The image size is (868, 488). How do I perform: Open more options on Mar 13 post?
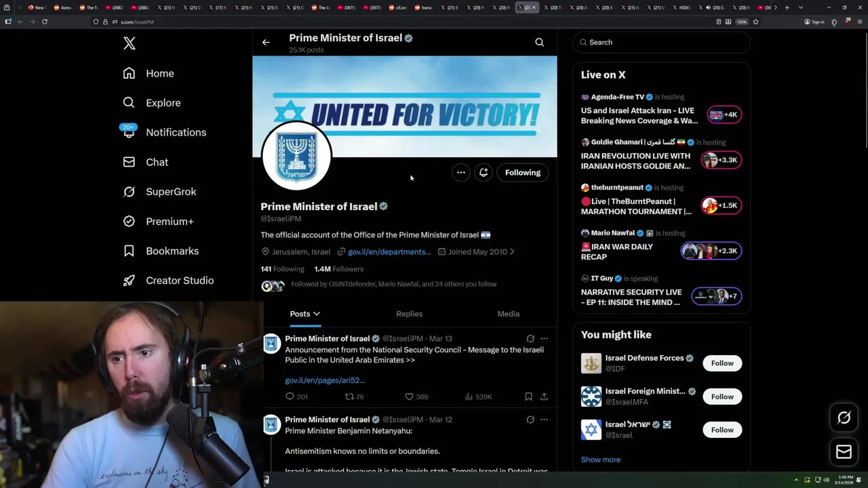tap(544, 338)
